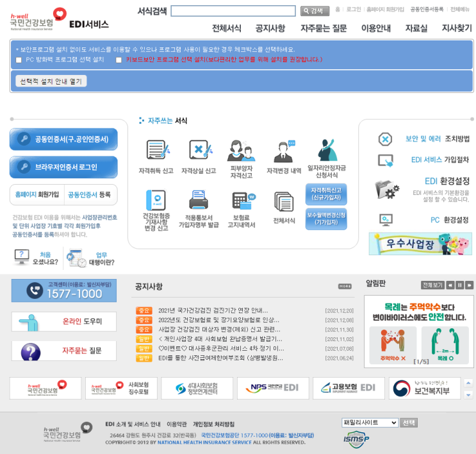Open 전체서식 documents icon
This screenshot has width=476, height=454.
point(284,201)
